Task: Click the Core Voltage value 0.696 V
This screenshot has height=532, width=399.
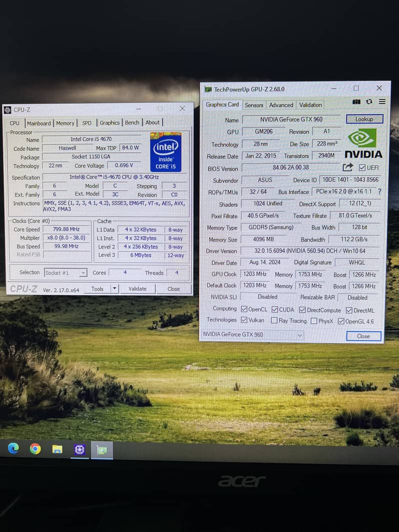Action: [124, 165]
